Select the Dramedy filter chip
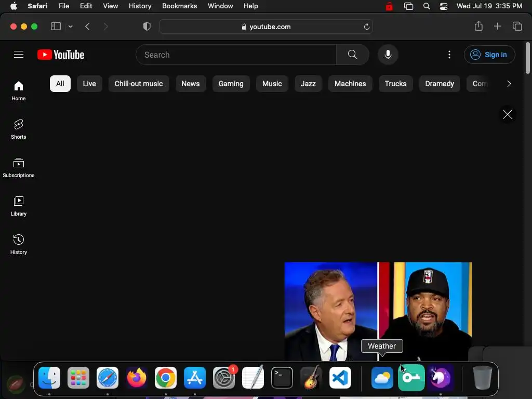Image resolution: width=532 pixels, height=399 pixels. click(440, 84)
